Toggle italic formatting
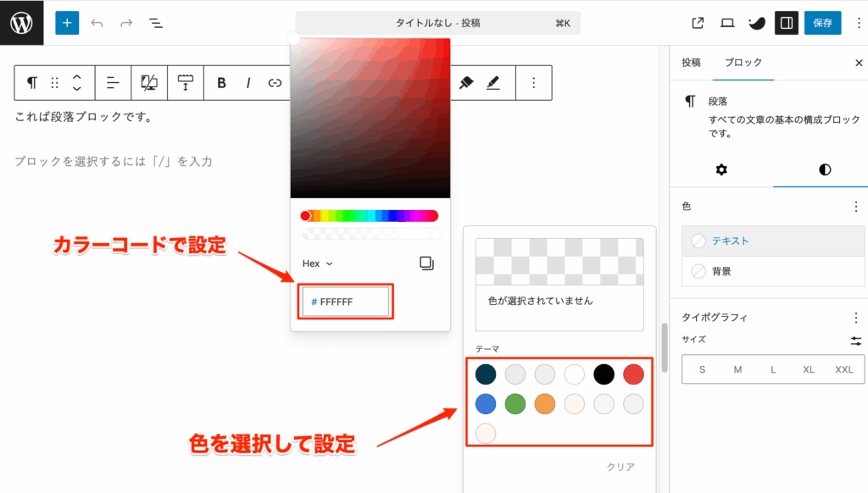Image resolution: width=868 pixels, height=493 pixels. point(247,82)
